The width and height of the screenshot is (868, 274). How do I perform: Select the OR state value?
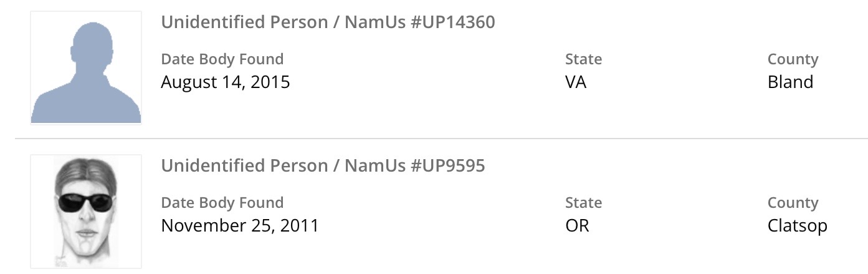click(577, 226)
